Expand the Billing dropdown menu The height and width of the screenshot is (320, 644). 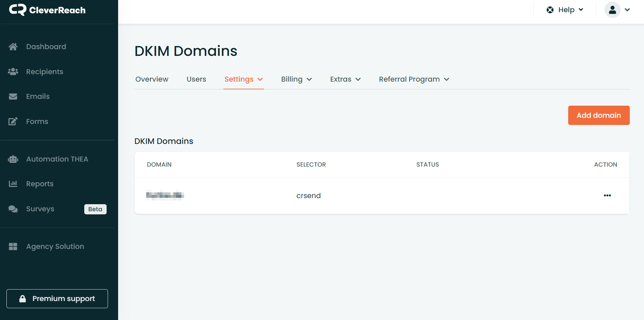[296, 79]
